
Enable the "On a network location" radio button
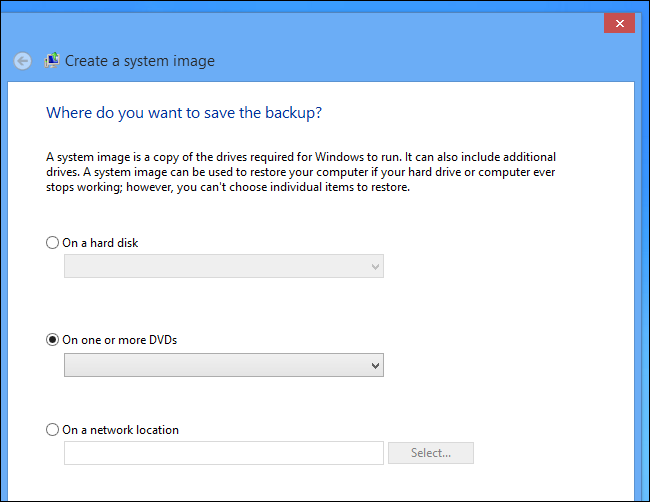[53, 430]
